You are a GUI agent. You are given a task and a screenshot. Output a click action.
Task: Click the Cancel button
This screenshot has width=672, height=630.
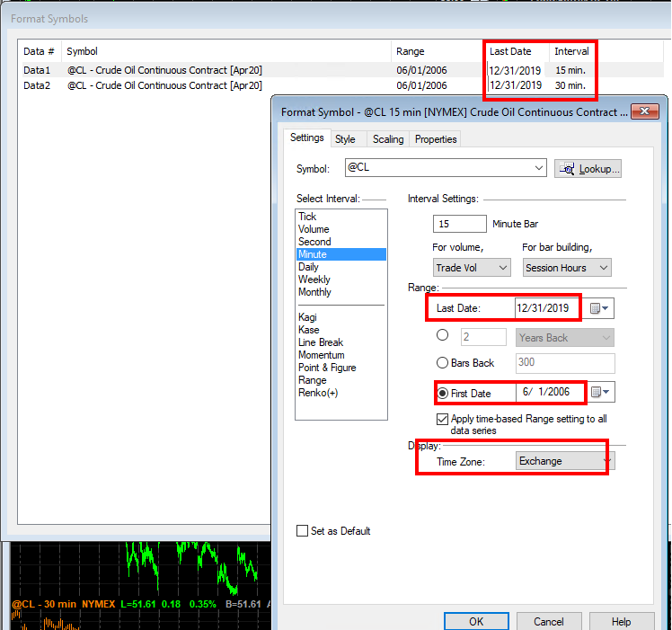click(x=549, y=621)
